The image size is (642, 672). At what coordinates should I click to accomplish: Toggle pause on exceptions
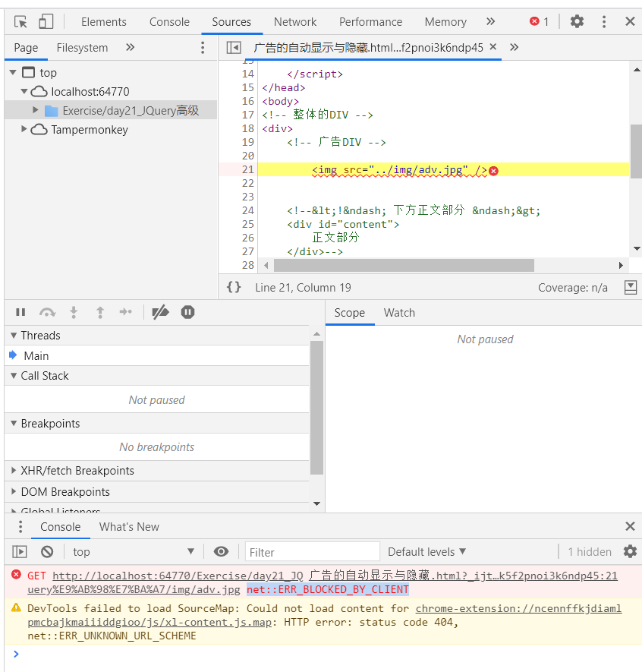click(x=187, y=311)
